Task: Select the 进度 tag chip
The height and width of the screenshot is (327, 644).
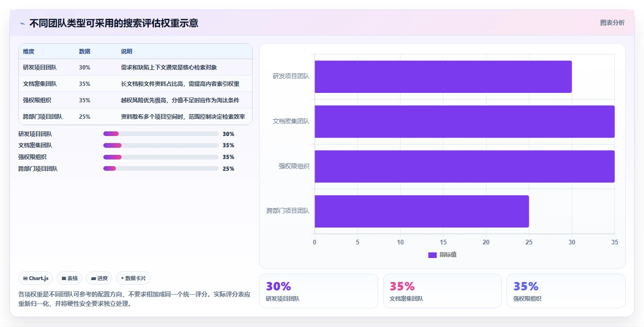Action: click(99, 278)
